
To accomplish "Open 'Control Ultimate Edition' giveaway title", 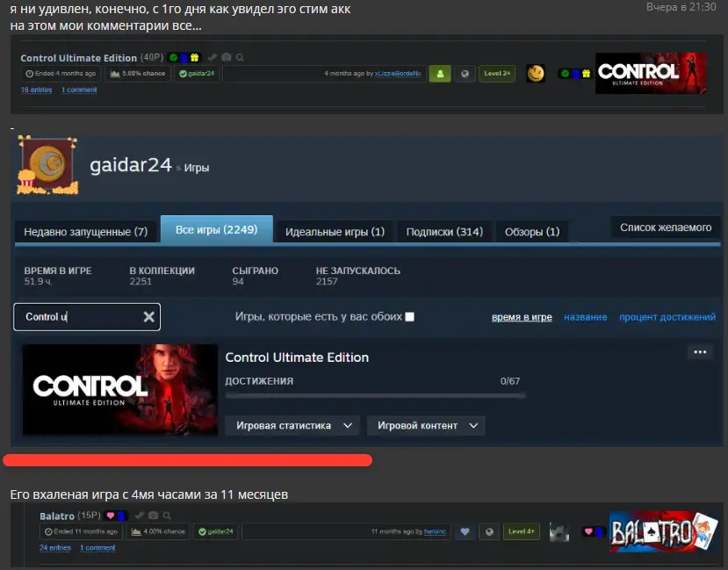I will (x=78, y=58).
